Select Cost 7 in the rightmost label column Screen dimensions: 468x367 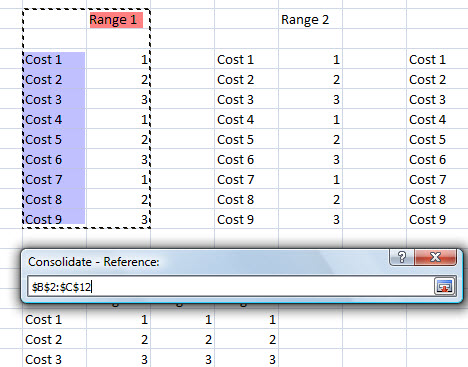[427, 180]
